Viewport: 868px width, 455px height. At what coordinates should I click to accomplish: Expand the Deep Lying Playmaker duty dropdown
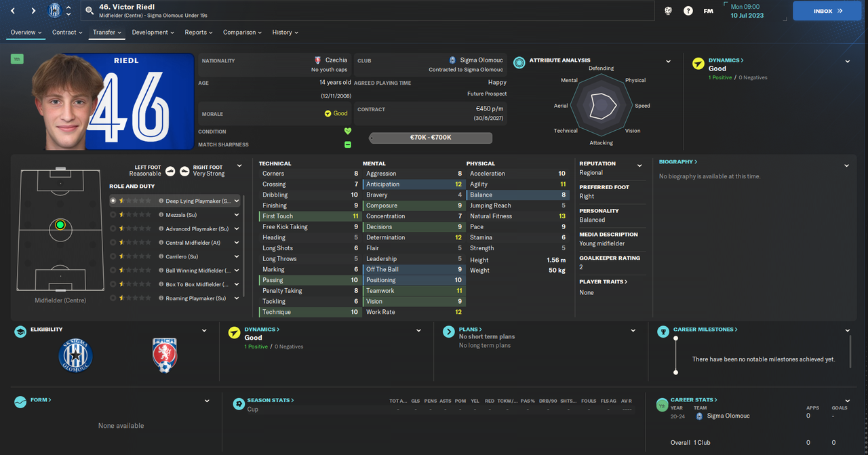(237, 201)
